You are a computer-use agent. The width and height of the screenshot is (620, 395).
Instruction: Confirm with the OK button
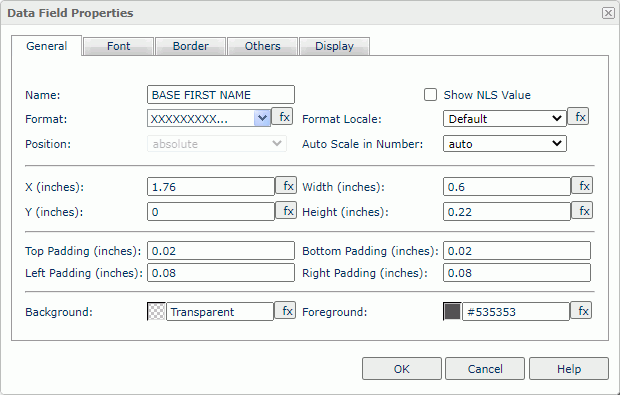point(402,369)
